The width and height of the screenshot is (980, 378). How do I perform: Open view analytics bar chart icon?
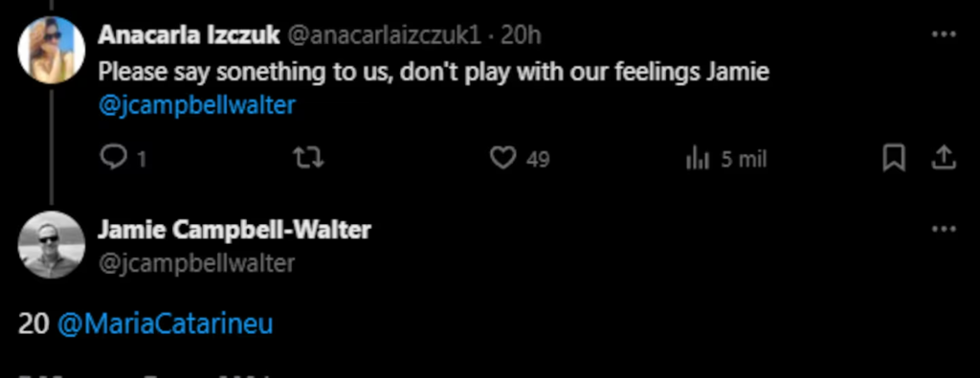pos(697,159)
